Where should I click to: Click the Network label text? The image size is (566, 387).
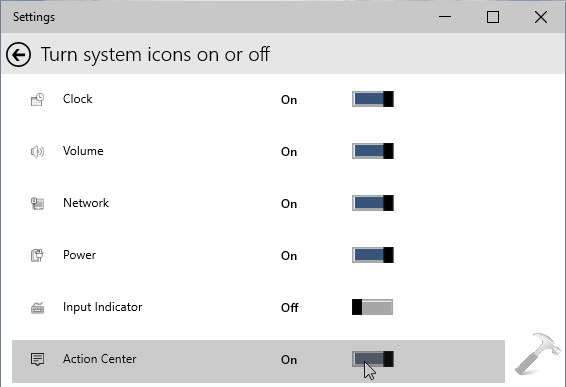86,203
